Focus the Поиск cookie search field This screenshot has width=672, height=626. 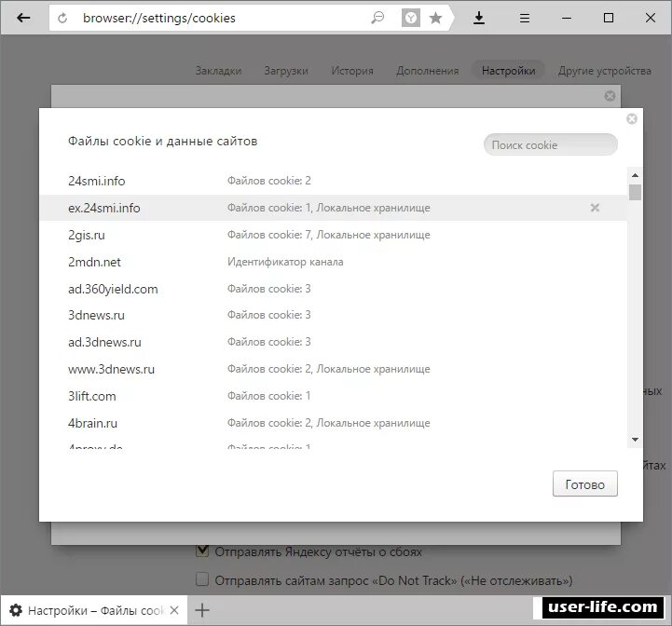[551, 144]
